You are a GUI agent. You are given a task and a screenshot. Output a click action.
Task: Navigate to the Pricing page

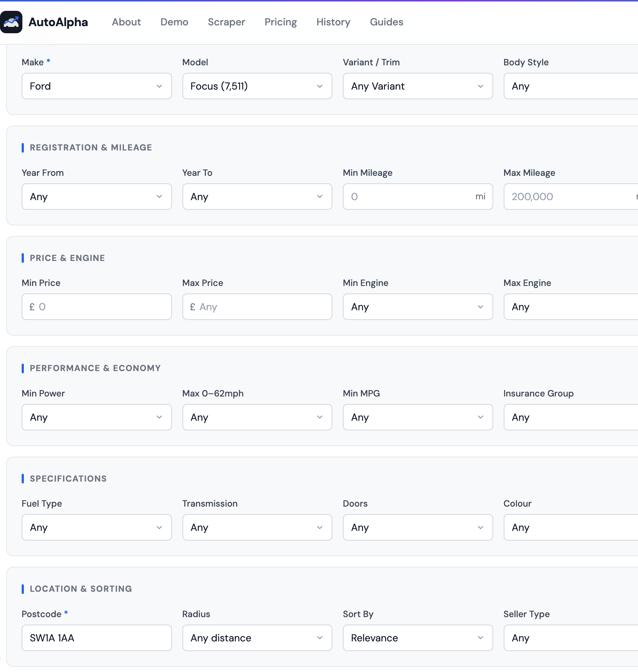pyautogui.click(x=281, y=22)
